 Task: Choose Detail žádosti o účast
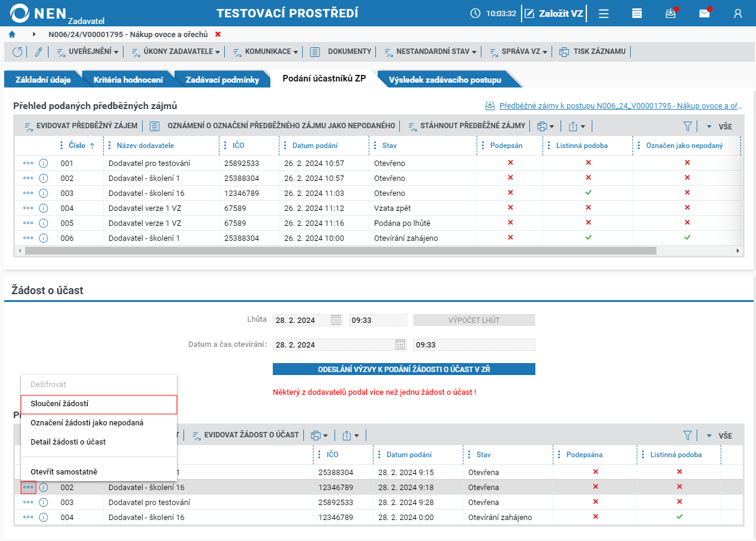click(99, 442)
